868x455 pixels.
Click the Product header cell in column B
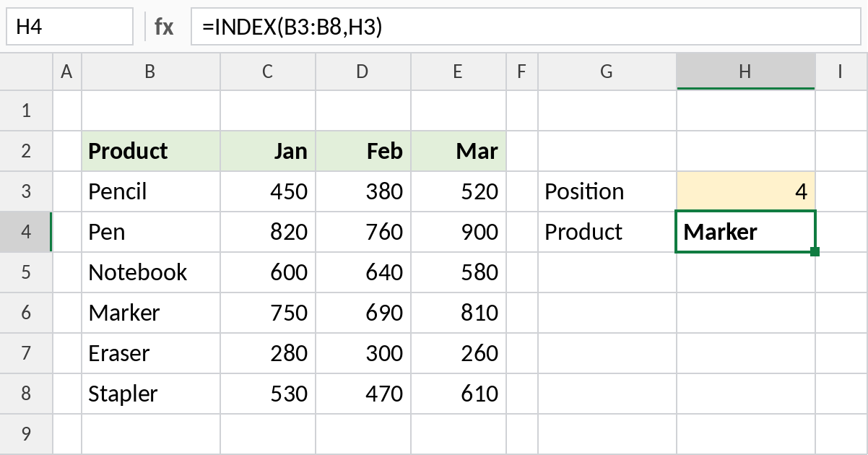click(x=151, y=151)
